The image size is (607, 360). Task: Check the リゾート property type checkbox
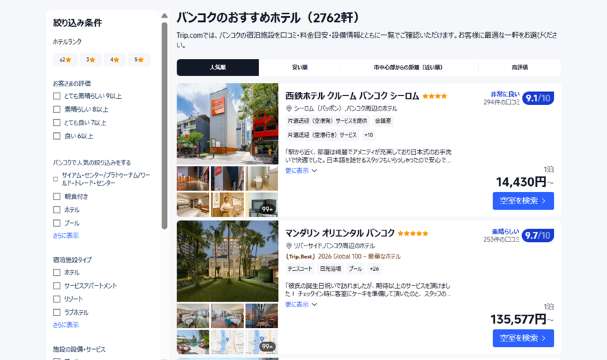coord(57,299)
